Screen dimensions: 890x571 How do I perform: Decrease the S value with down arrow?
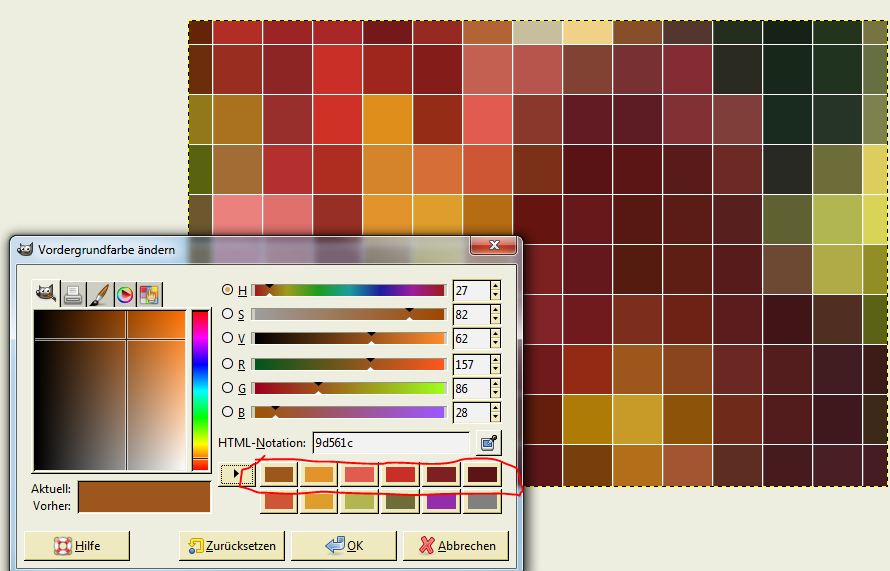[x=496, y=319]
